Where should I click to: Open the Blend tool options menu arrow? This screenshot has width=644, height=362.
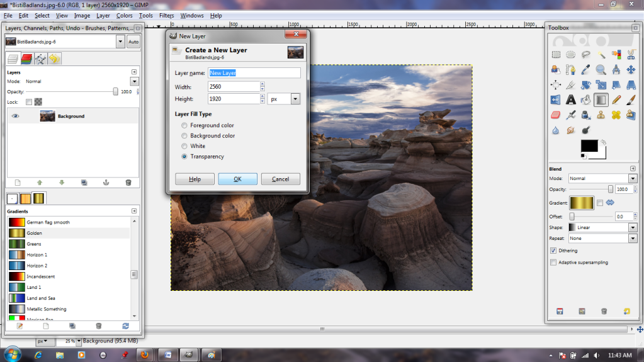[633, 169]
